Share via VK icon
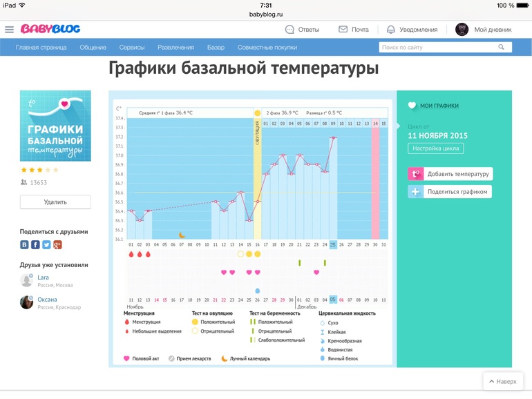532x399 pixels. [25, 244]
